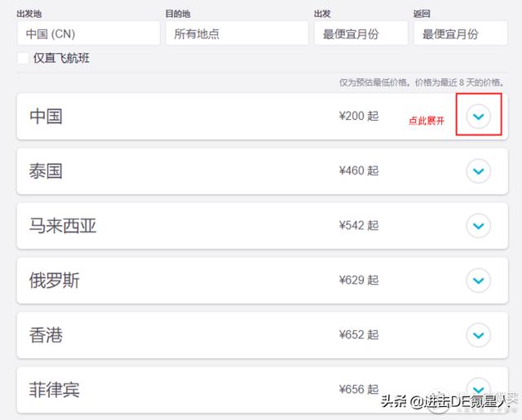Open the 返回 最便宜月份 date selector
Screen dimensions: 522x420
coord(461,33)
